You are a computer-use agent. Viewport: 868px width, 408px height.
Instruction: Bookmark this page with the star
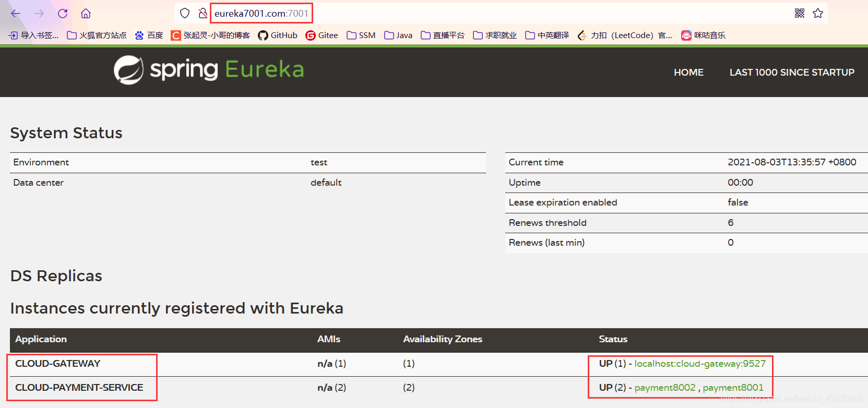[818, 13]
